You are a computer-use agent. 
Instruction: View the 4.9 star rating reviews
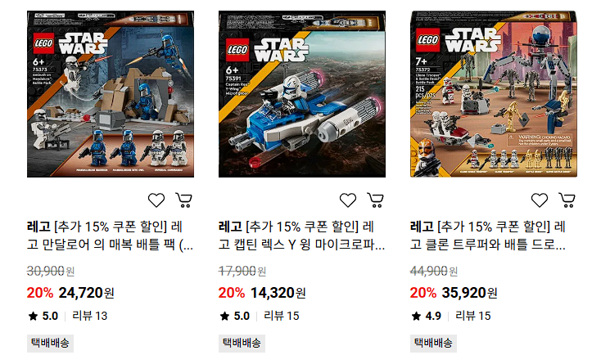(x=427, y=317)
